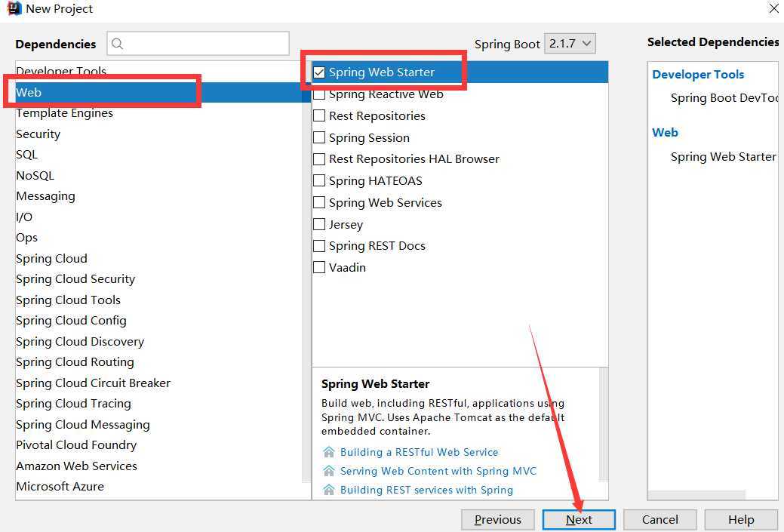Uncheck the Spring Web Starter checkbox
The image size is (784, 532).
tap(319, 72)
